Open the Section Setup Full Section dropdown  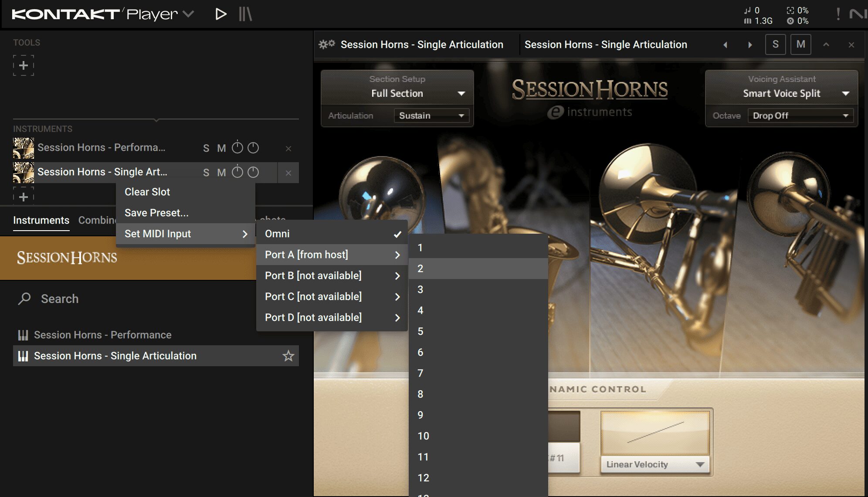click(397, 93)
